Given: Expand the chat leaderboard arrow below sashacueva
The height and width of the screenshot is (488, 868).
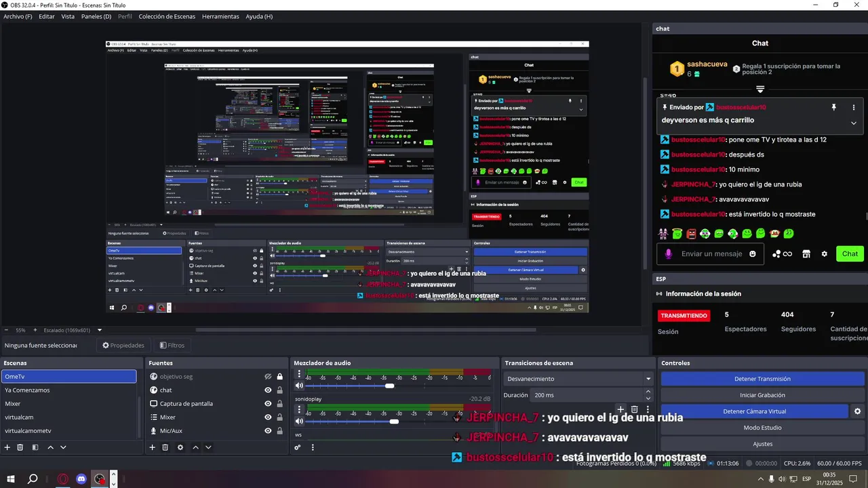Looking at the screenshot, I should tap(760, 89).
